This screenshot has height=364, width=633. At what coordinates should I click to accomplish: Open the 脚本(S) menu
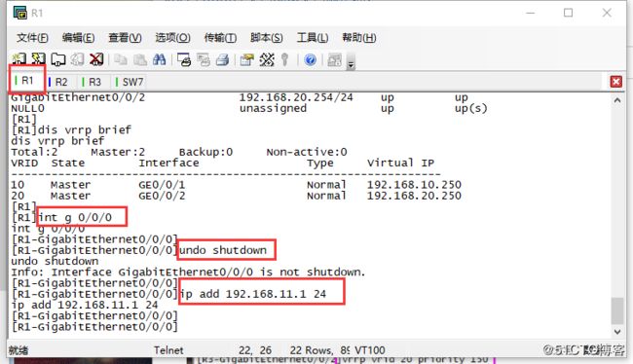267,38
